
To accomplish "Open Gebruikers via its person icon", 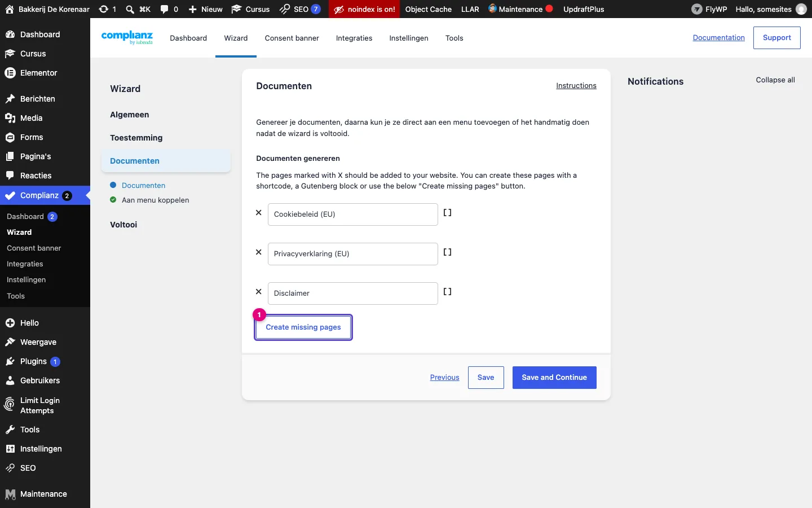I will tap(10, 380).
